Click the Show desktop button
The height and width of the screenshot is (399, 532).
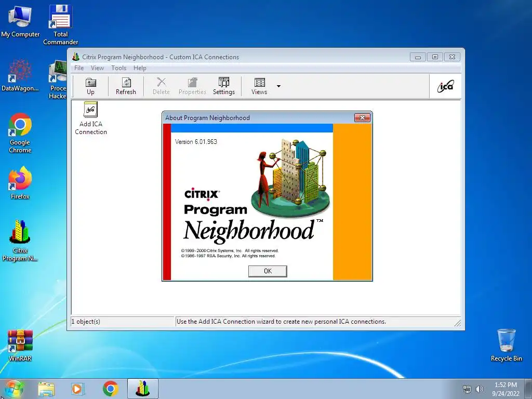click(x=528, y=389)
